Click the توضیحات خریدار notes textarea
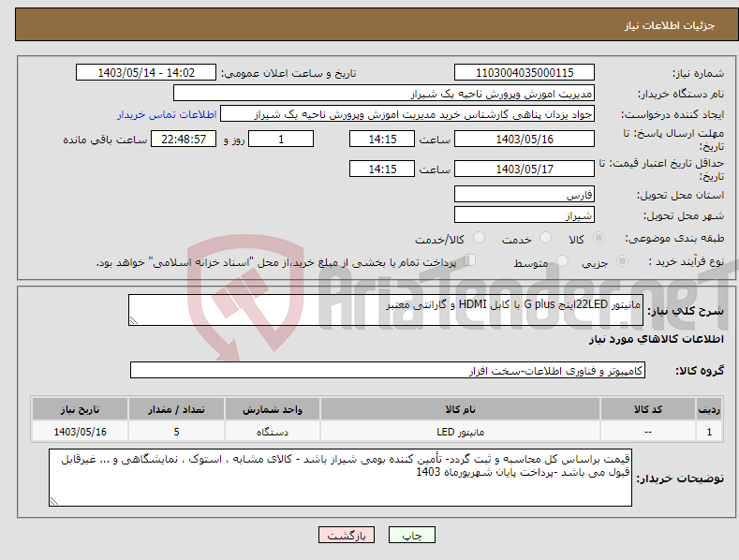The width and height of the screenshot is (739, 560). [340, 478]
